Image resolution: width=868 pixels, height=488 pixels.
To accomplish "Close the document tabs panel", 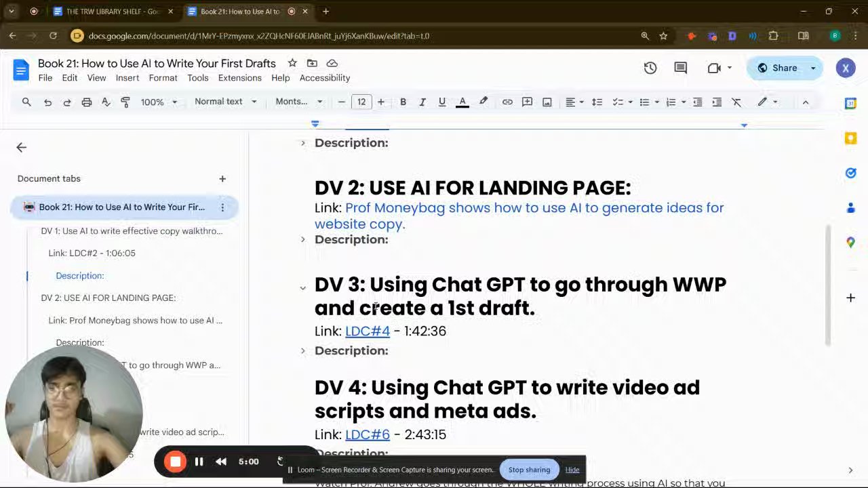I will (22, 147).
